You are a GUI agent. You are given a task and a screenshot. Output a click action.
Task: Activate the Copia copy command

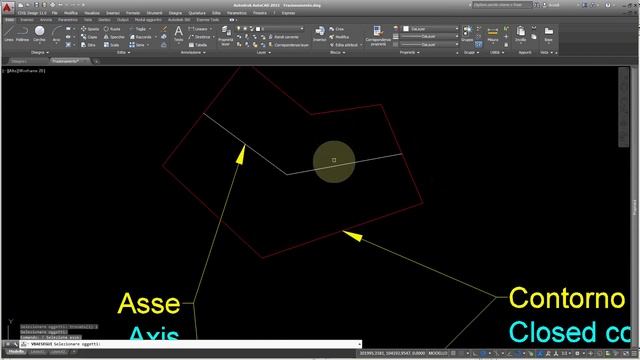(89, 37)
